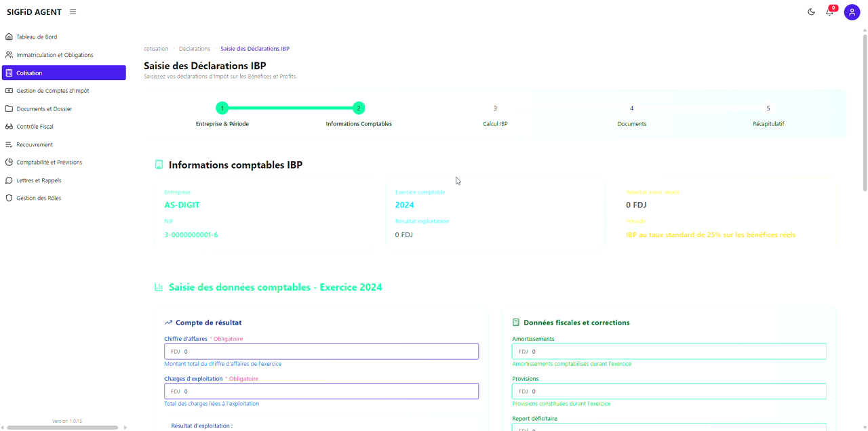This screenshot has width=868, height=431.
Task: Open the notifications bell icon
Action: (829, 12)
